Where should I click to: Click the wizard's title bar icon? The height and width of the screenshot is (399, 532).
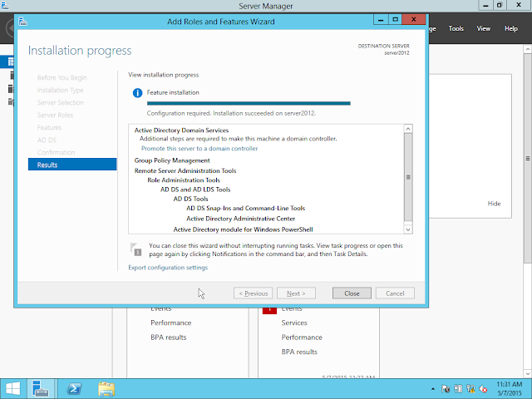(22, 22)
